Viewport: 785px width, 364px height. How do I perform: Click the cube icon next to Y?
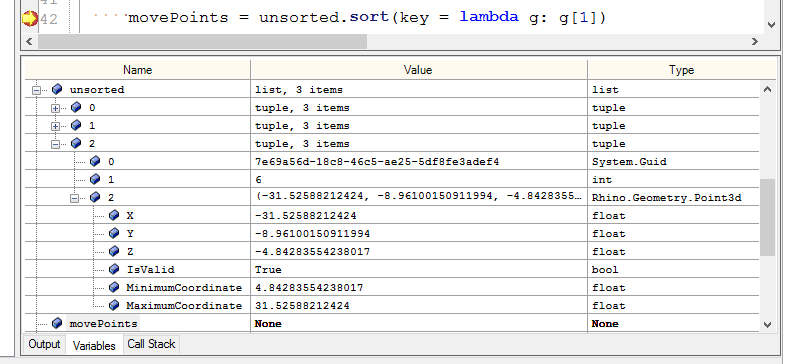(x=114, y=233)
